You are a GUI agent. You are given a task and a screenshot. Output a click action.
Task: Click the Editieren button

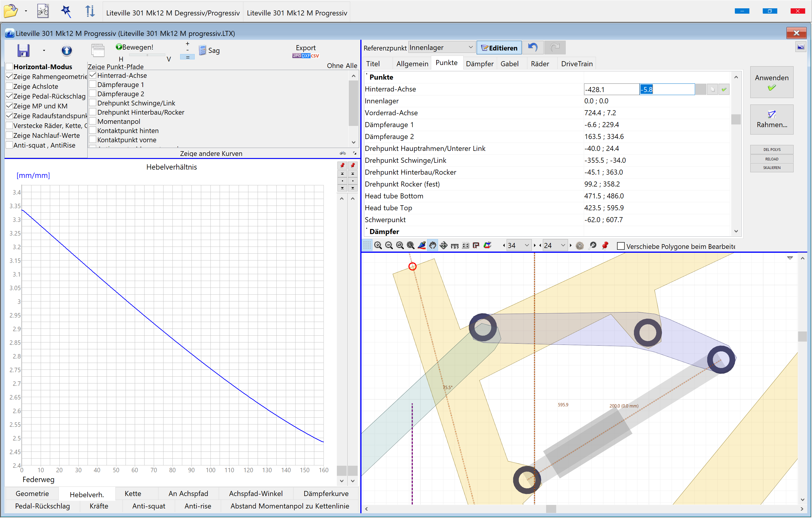499,48
